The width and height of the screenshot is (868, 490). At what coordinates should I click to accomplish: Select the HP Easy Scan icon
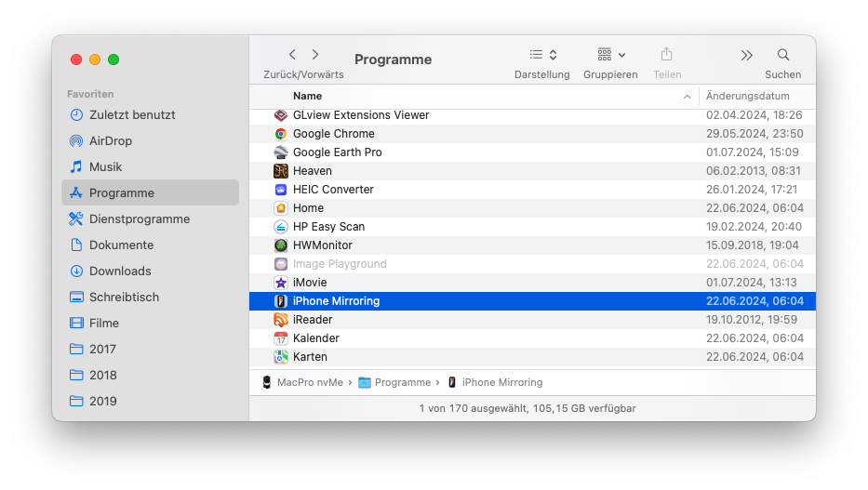(281, 227)
